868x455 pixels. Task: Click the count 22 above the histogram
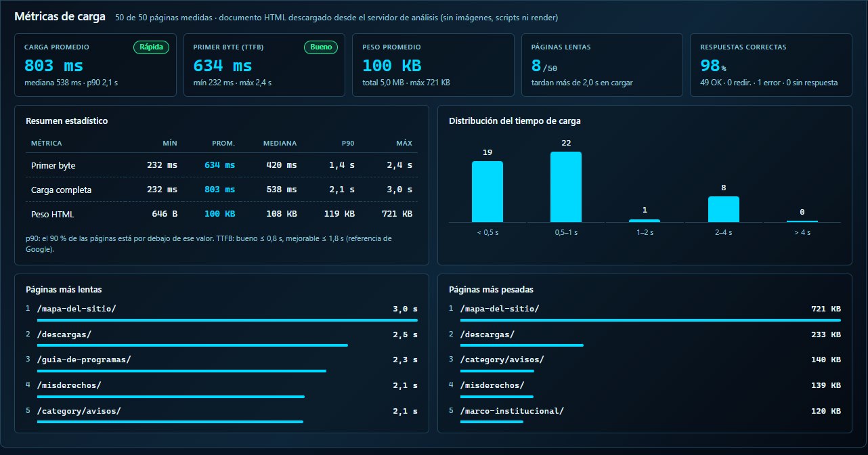tap(566, 143)
